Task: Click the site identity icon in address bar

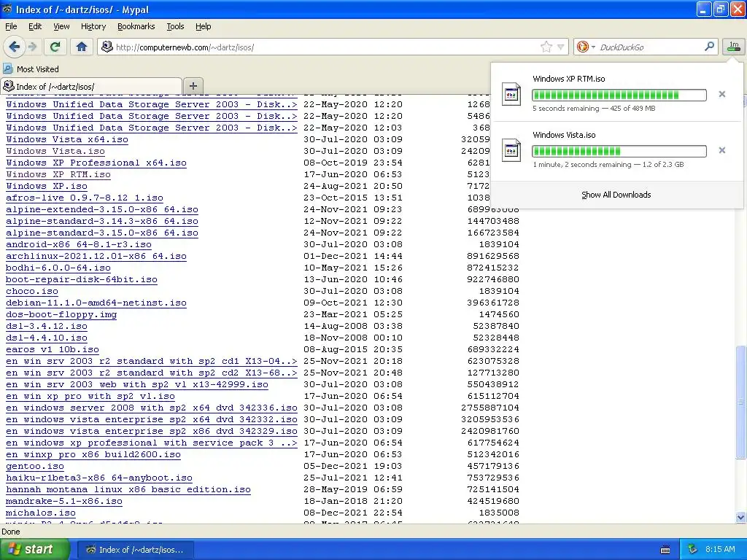Action: click(x=107, y=47)
